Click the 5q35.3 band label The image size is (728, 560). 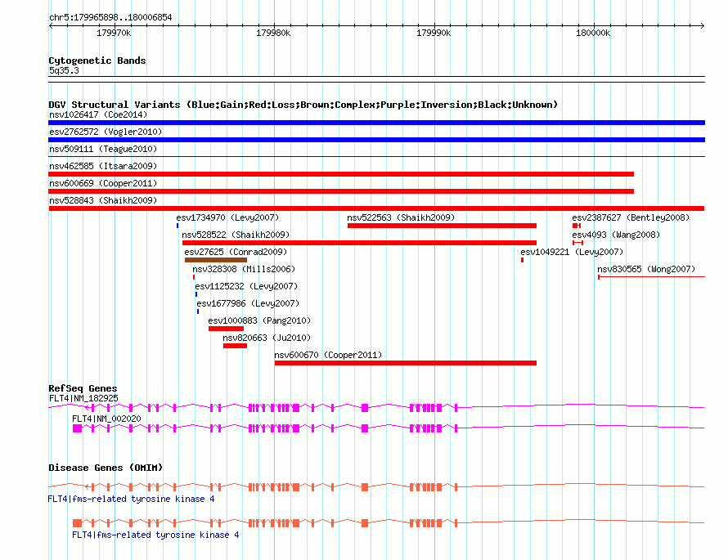[x=64, y=70]
